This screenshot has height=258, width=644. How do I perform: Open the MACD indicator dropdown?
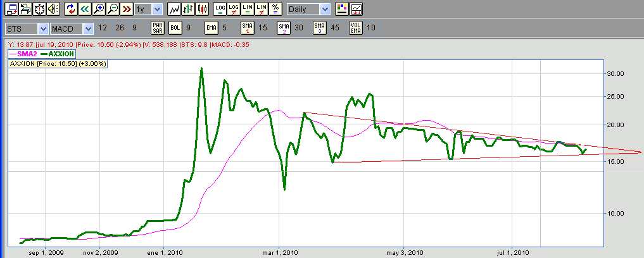point(72,29)
